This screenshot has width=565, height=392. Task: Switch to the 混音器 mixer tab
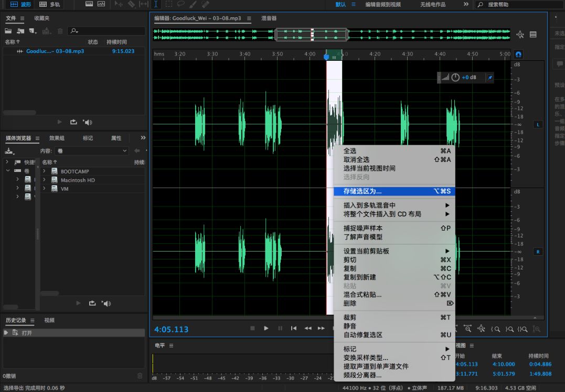269,18
